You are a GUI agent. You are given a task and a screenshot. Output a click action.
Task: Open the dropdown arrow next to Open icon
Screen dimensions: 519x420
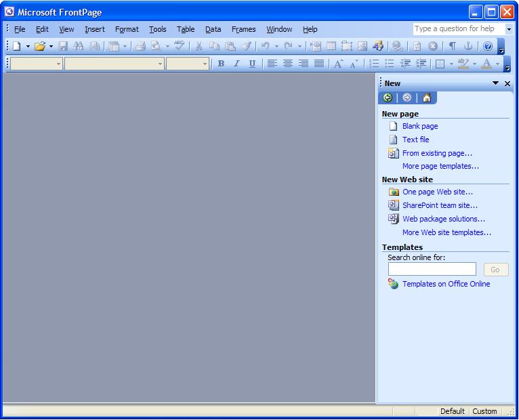pyautogui.click(x=51, y=46)
